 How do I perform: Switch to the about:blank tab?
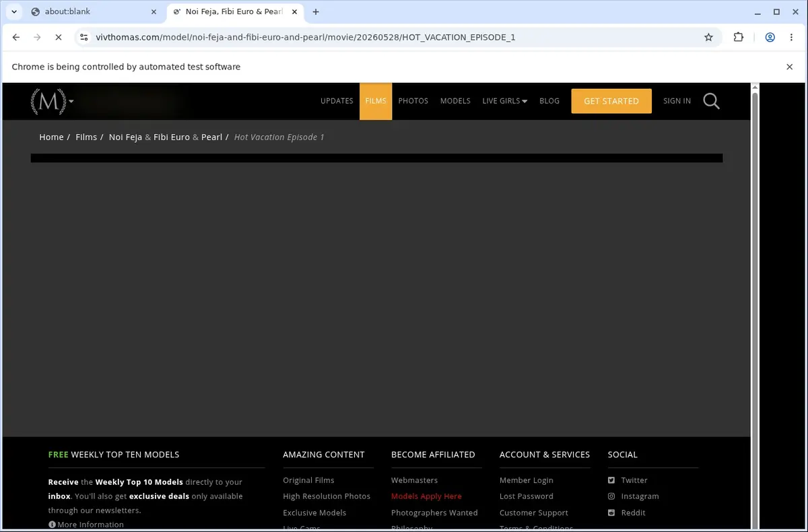[x=94, y=11]
